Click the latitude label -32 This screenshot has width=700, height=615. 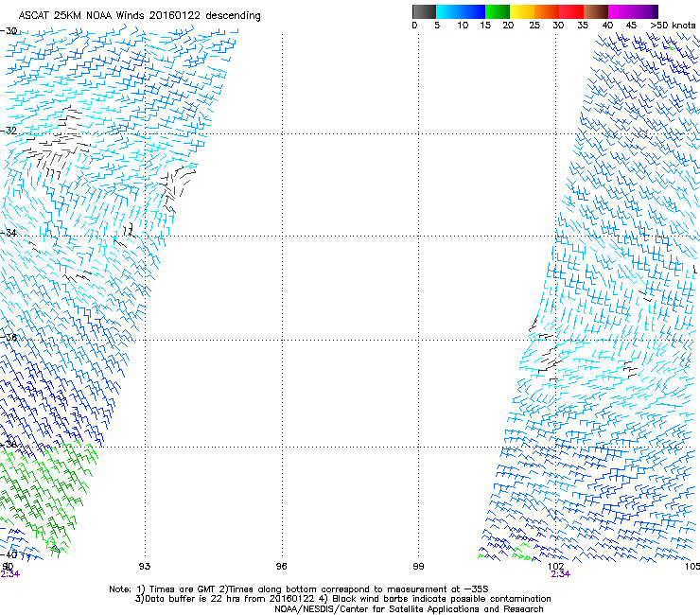coord(9,131)
